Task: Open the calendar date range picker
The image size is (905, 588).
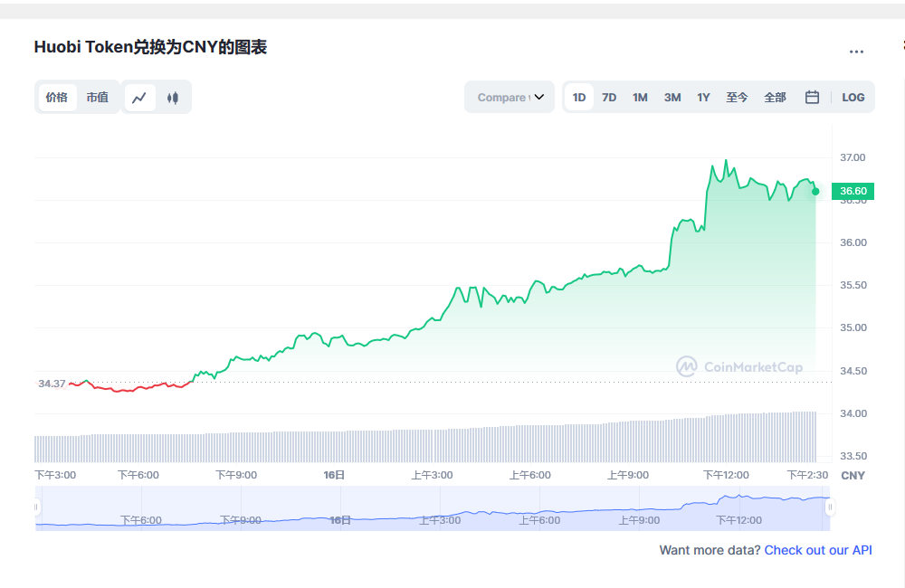Action: click(x=812, y=97)
